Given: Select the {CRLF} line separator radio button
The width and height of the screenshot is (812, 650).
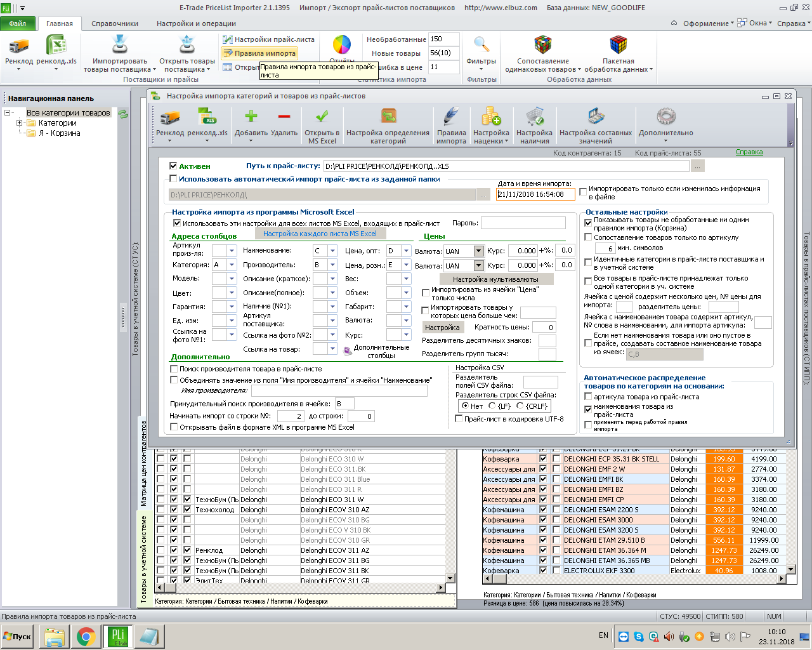Looking at the screenshot, I should coord(520,406).
